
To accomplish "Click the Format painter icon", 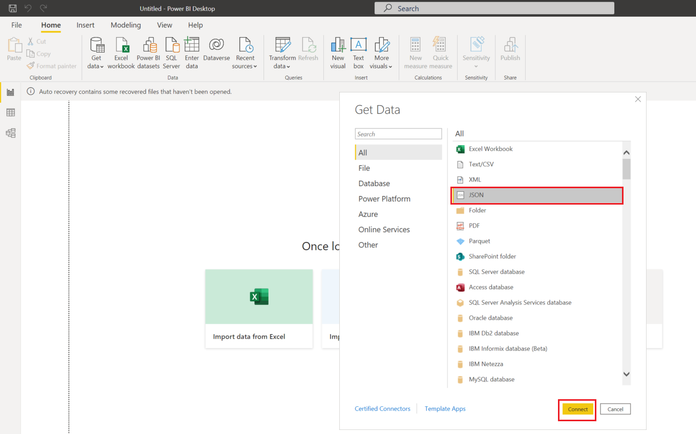I will [x=31, y=66].
